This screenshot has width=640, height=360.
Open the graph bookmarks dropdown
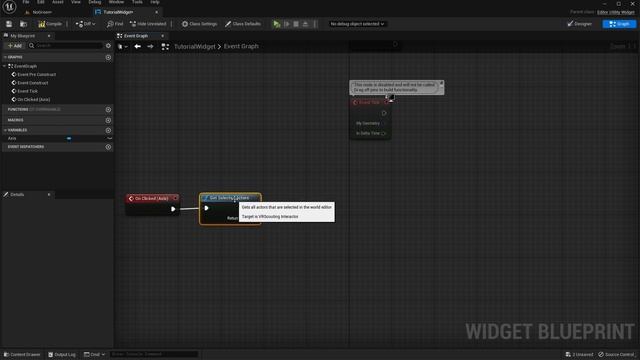tap(122, 47)
